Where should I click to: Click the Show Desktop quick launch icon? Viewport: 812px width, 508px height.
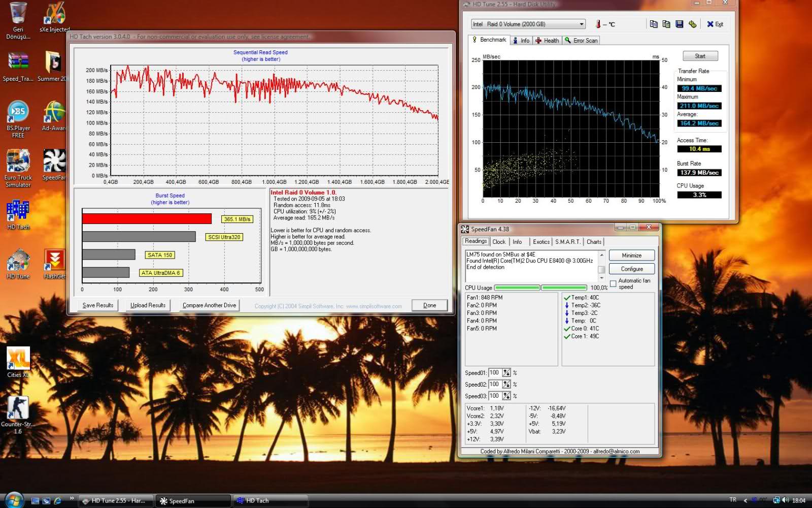(x=35, y=501)
